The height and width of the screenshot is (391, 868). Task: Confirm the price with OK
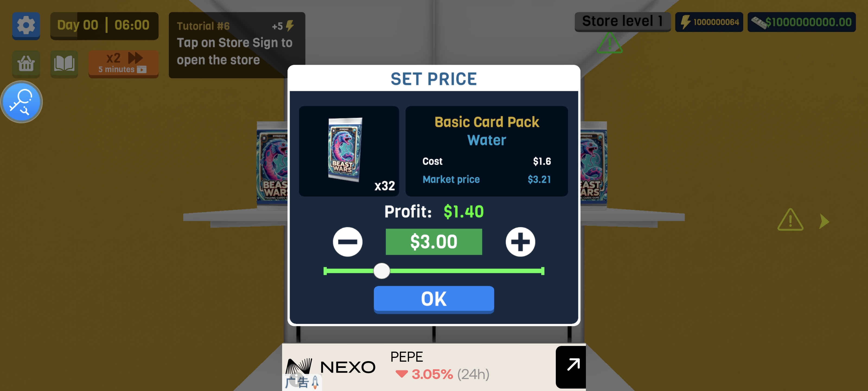[434, 299]
